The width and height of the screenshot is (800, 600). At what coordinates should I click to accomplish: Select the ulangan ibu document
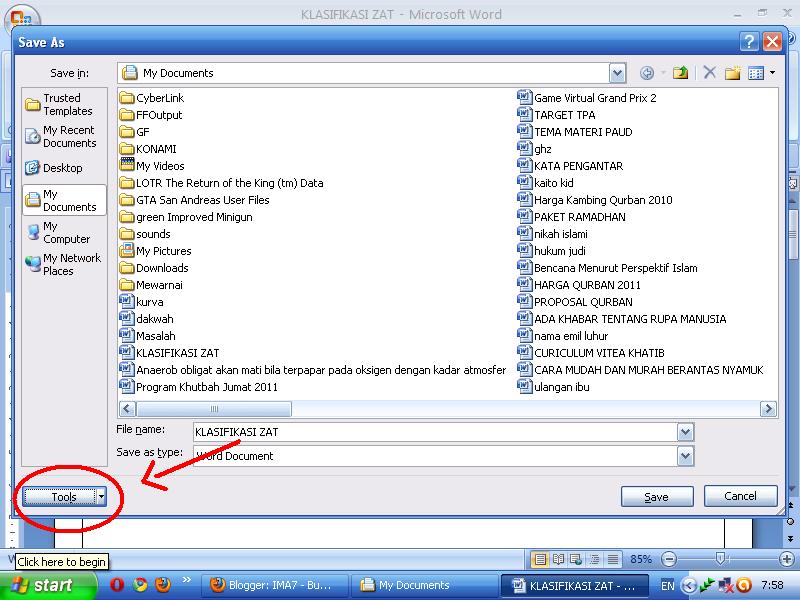point(554,387)
